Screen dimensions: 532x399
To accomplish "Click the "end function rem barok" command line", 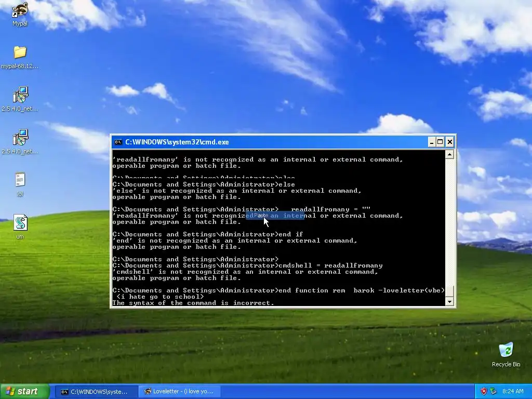I will tap(278, 290).
